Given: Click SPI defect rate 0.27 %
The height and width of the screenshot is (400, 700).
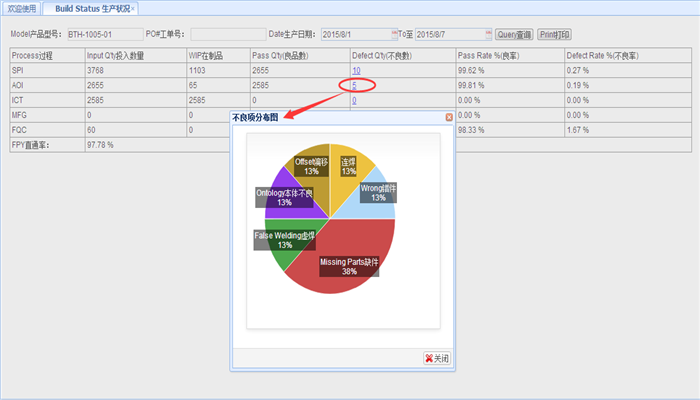Looking at the screenshot, I should [578, 71].
